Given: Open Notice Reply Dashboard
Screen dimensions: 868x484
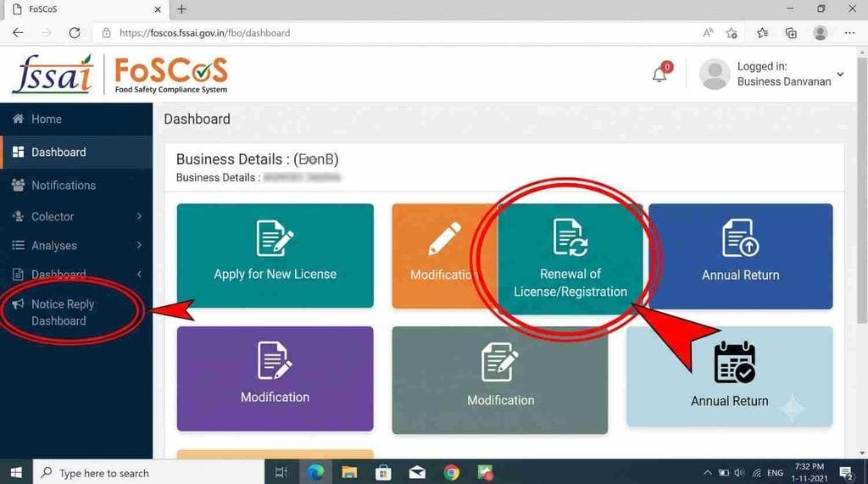Looking at the screenshot, I should (x=63, y=312).
